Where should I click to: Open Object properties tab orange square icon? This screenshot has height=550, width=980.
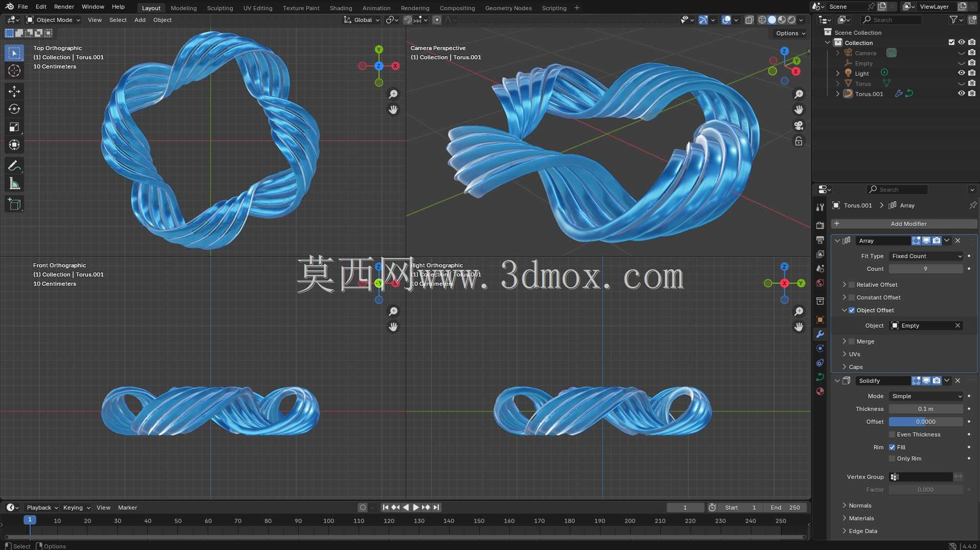pos(820,320)
